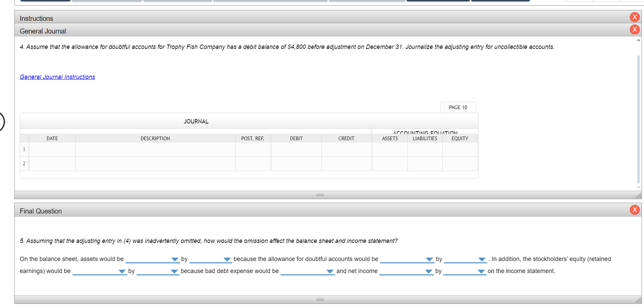The width and height of the screenshot is (644, 308).
Task: Click the row 2 Credit cell
Action: [346, 164]
